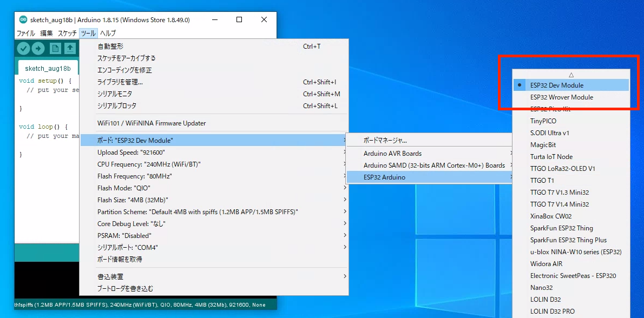
Task: Choose スケッチをアーカイブする menu item
Action: [214, 58]
